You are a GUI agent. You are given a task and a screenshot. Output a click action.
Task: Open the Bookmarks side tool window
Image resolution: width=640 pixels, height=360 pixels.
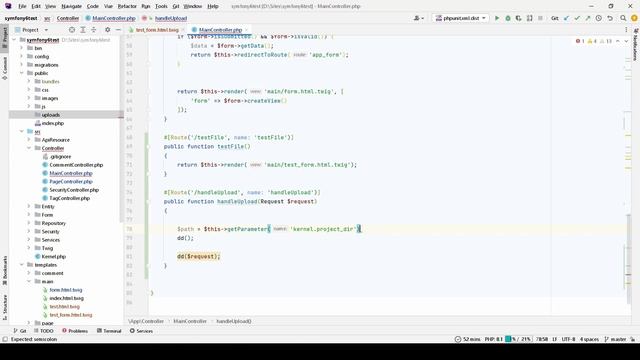click(4, 270)
